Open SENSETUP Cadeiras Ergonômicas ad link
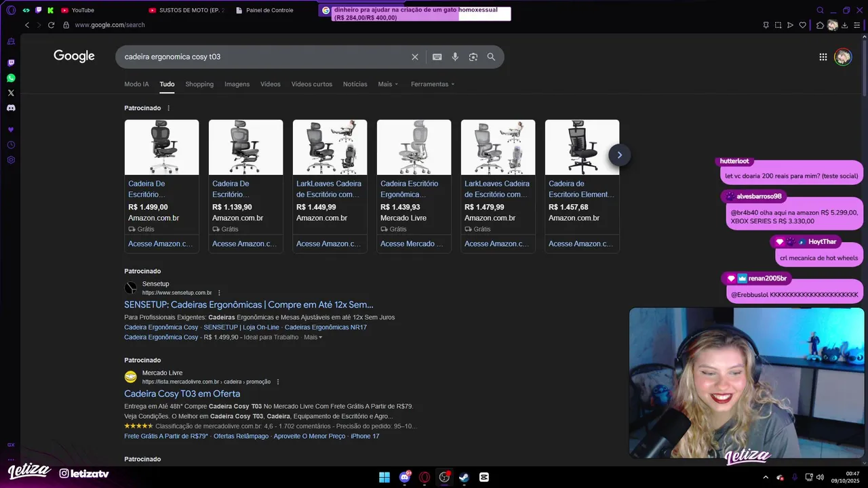The height and width of the screenshot is (488, 868). pos(249,305)
